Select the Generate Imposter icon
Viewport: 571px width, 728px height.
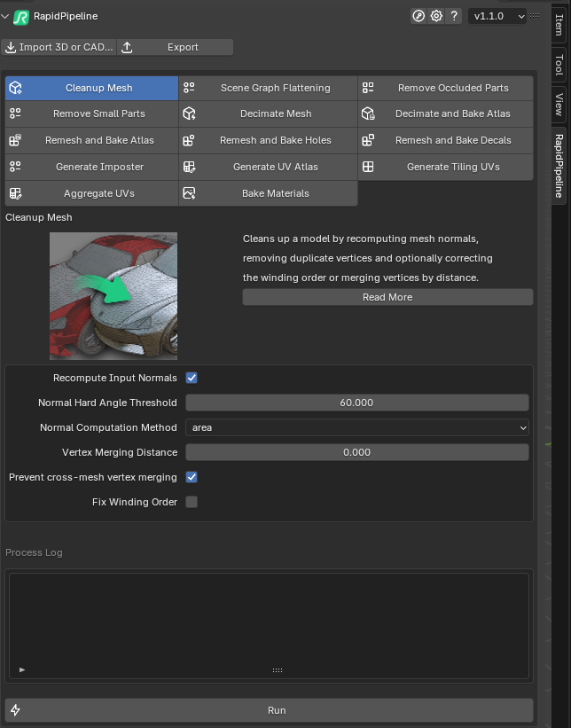pos(17,167)
